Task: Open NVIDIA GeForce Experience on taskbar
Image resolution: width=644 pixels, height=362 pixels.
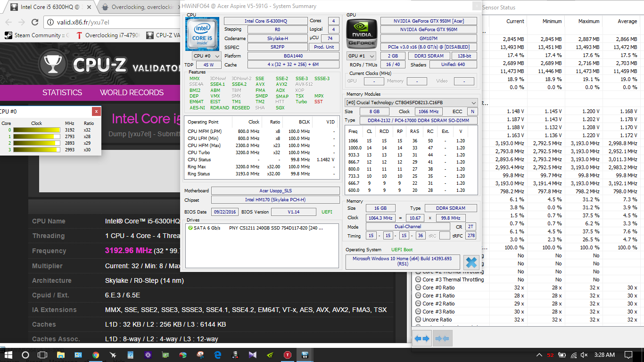Action: tap(270, 354)
